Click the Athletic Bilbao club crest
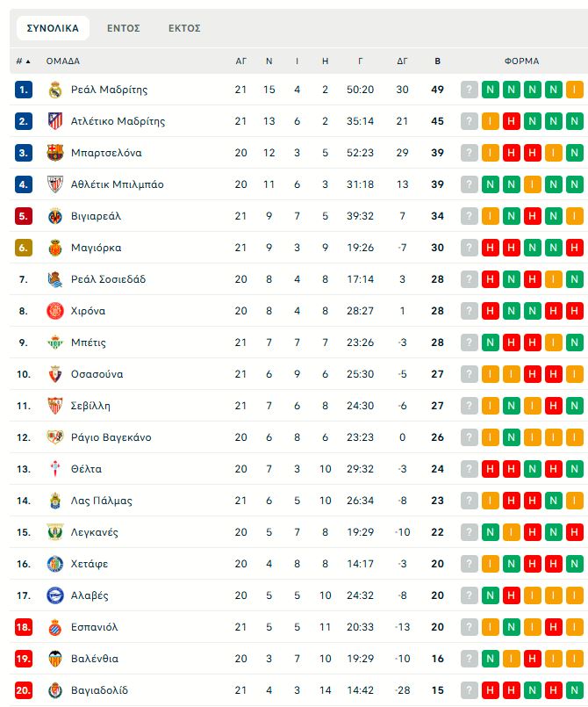The image size is (588, 707). [x=55, y=184]
